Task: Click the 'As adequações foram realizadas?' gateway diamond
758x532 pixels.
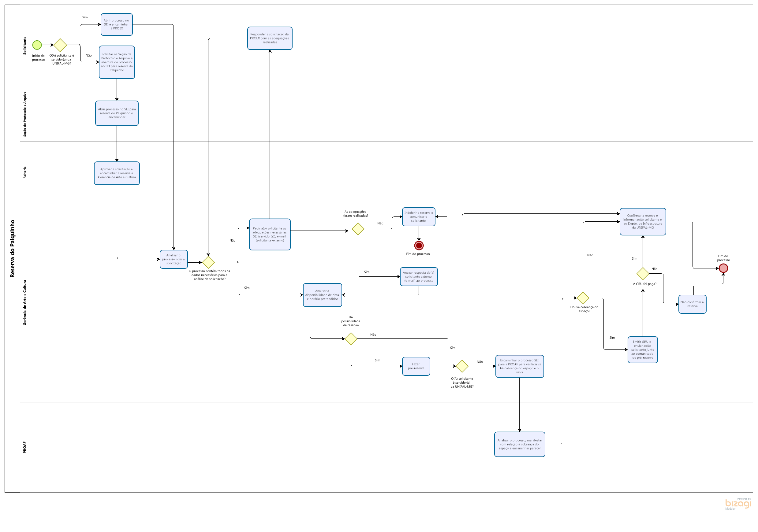Action: 358,229
